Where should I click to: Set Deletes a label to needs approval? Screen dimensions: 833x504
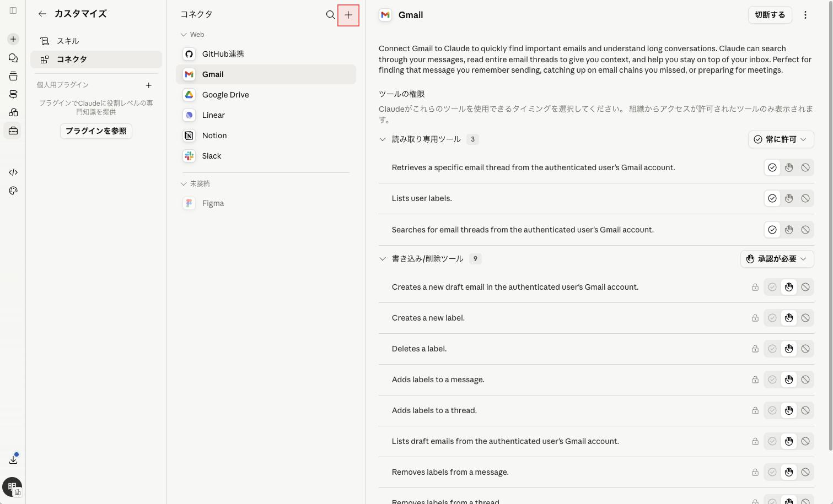point(789,349)
